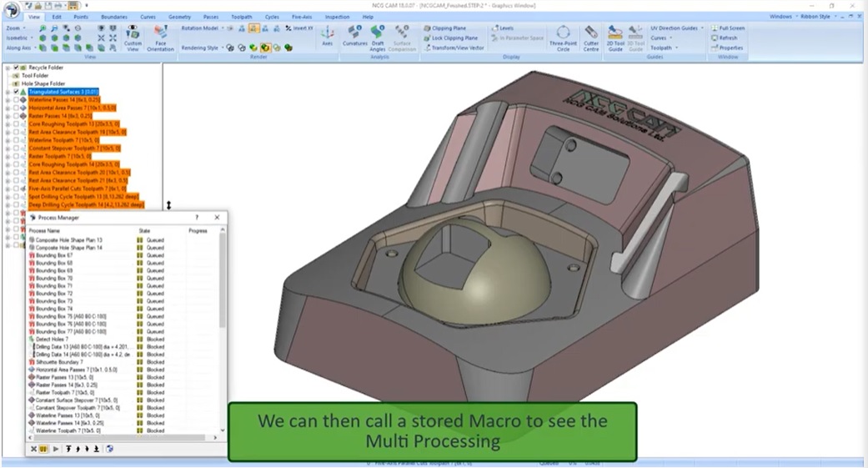Open the UV Direction Guides dropdown

(677, 28)
